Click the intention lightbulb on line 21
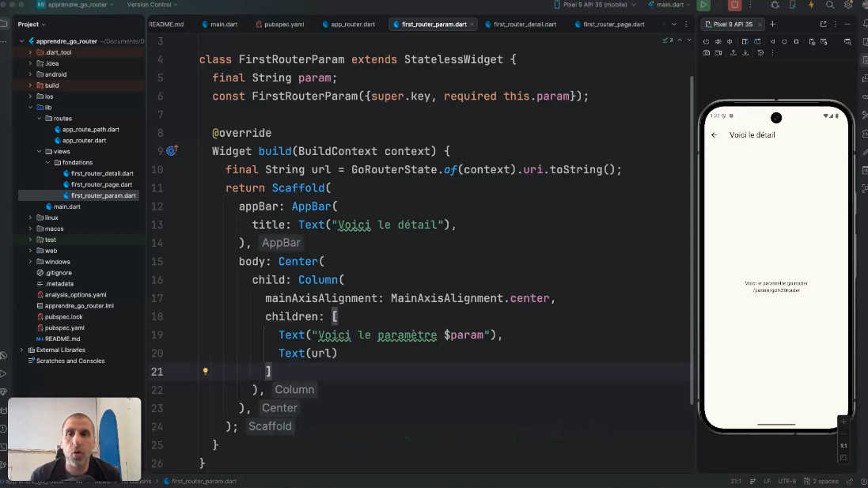868x488 pixels. coord(205,371)
